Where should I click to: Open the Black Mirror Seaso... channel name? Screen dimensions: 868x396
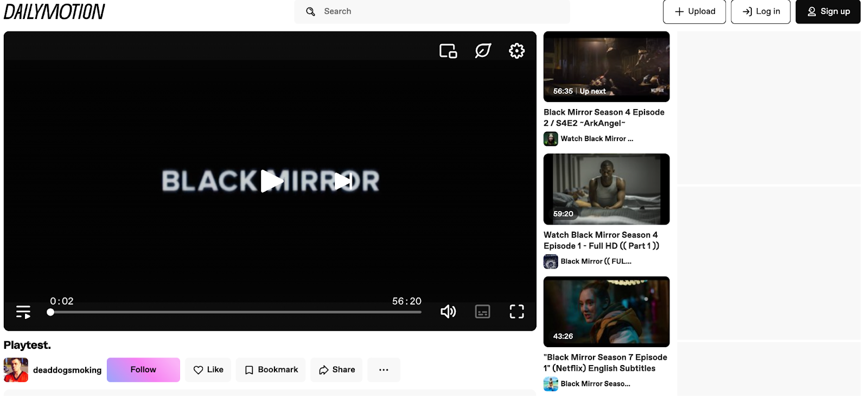[596, 384]
